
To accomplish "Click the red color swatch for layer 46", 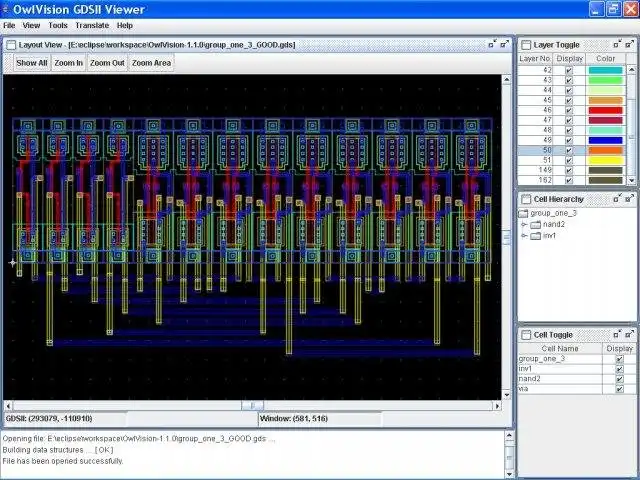I will click(x=605, y=110).
